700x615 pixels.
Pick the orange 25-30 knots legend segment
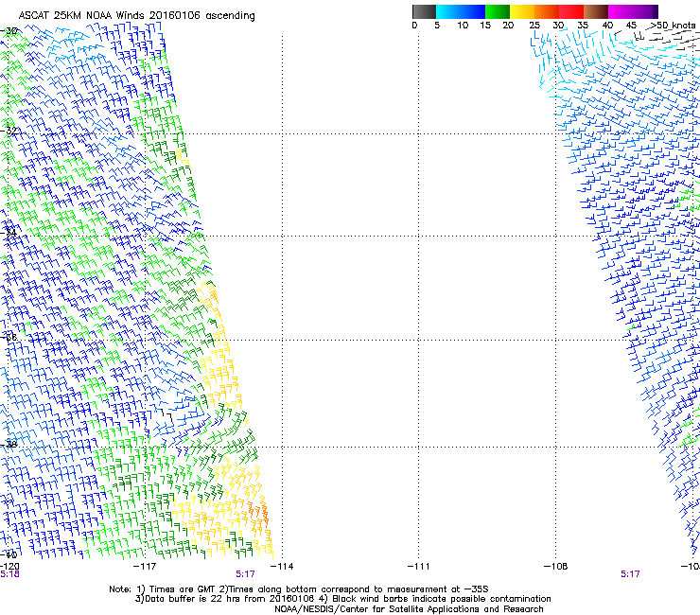[547, 11]
